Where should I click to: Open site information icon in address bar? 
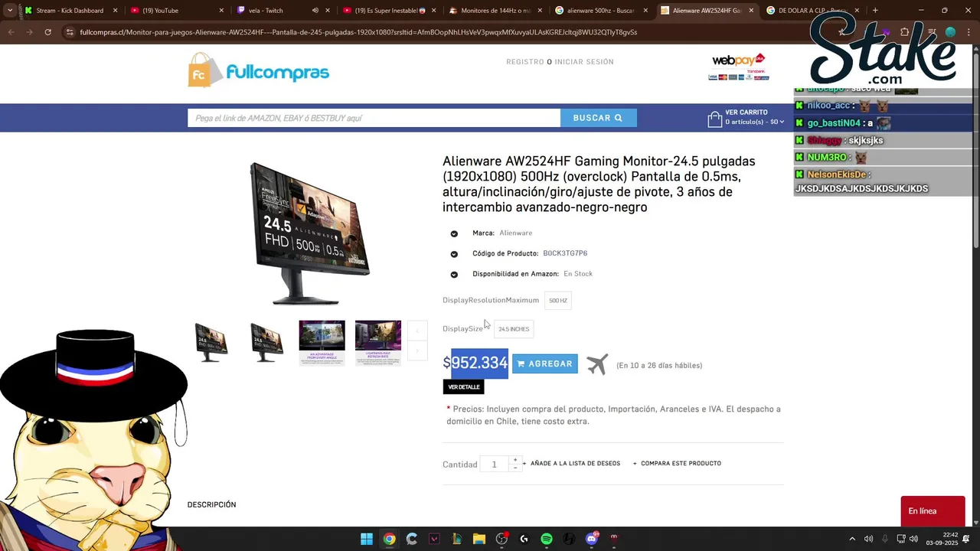pyautogui.click(x=70, y=32)
